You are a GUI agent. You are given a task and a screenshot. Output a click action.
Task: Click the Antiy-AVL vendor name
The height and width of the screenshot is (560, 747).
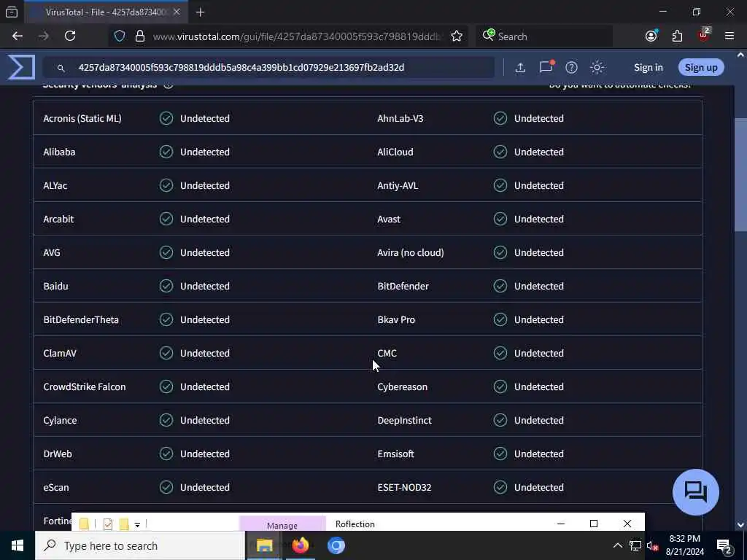[398, 185]
